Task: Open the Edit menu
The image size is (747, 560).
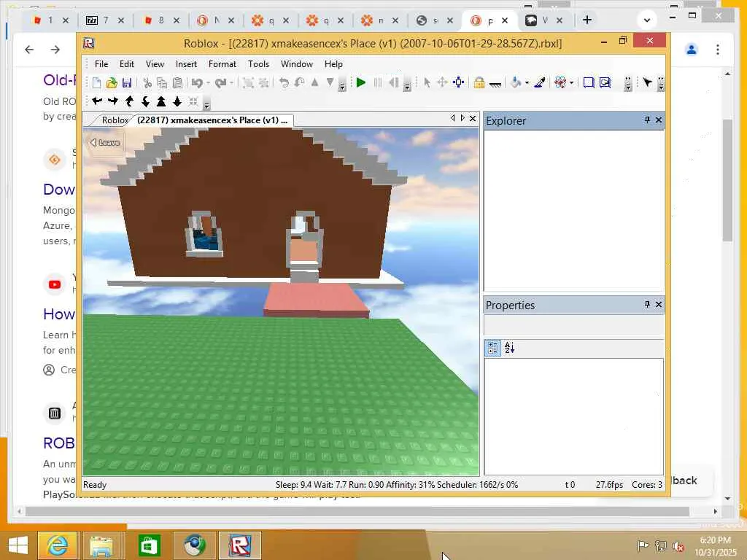Action: coord(127,64)
